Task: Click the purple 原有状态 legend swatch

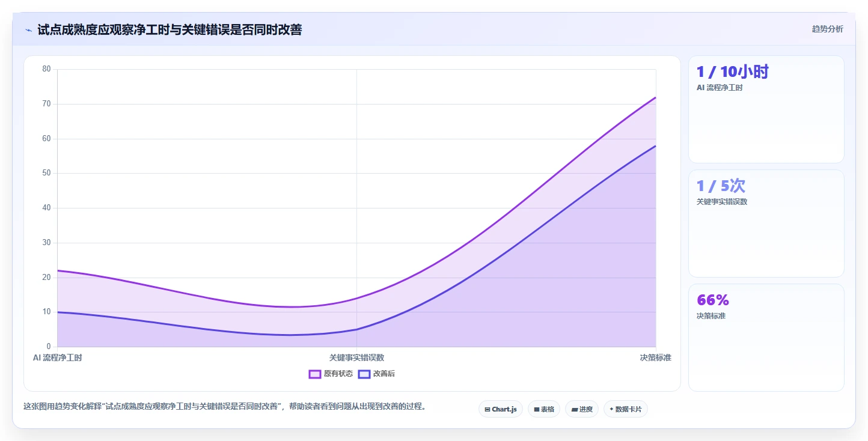Action: (314, 374)
